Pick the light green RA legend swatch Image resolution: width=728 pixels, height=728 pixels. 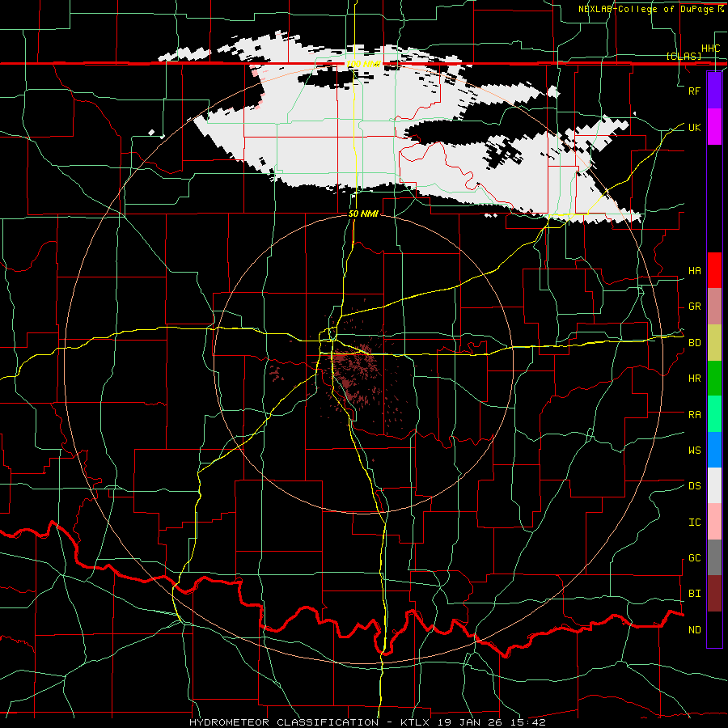coord(714,414)
